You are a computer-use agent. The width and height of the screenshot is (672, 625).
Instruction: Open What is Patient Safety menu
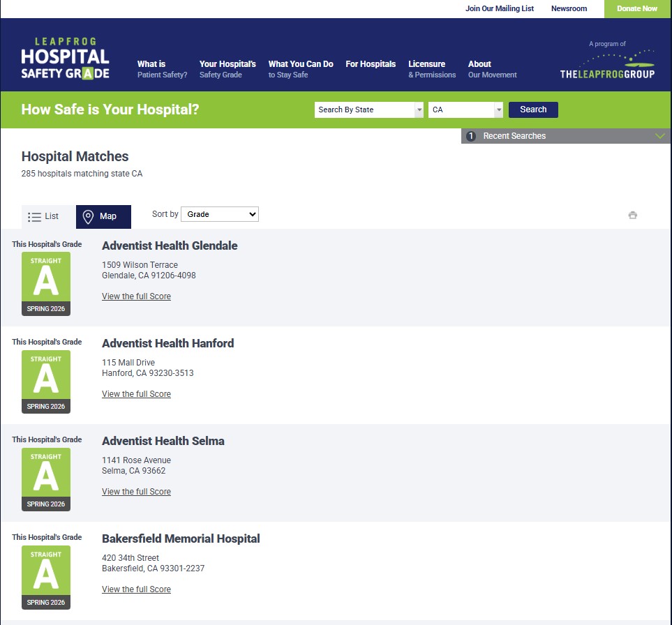click(162, 69)
